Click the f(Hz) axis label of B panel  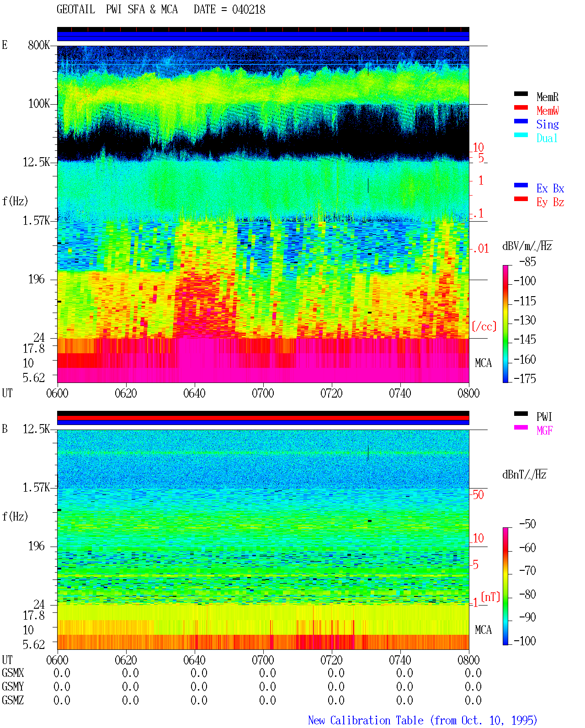15,516
